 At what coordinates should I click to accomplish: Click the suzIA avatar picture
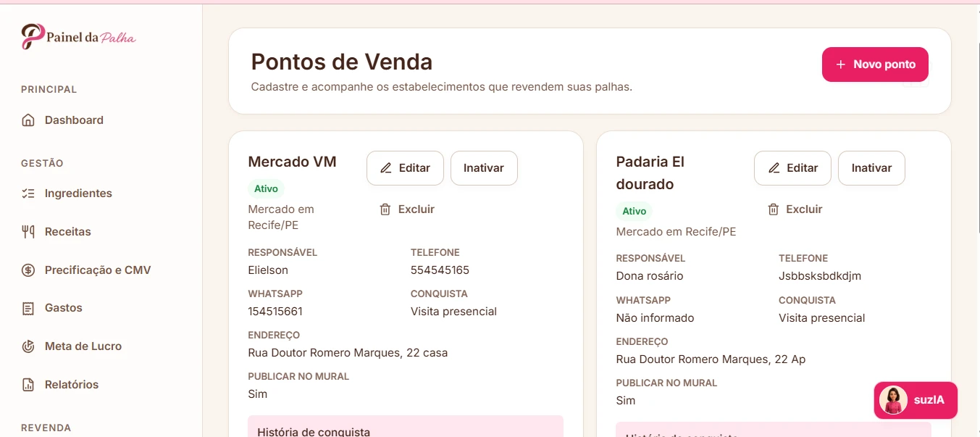tap(893, 400)
